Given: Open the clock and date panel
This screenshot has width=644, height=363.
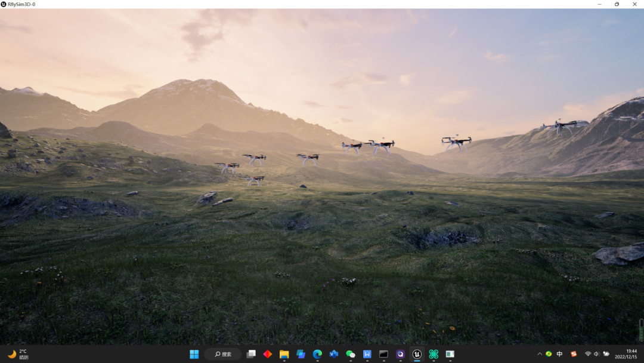Looking at the screenshot, I should point(630,354).
